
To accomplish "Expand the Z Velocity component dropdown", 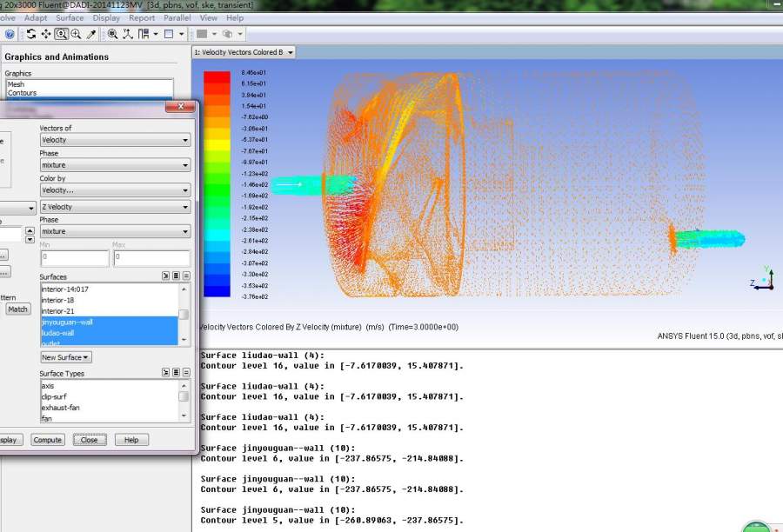I will [x=115, y=207].
